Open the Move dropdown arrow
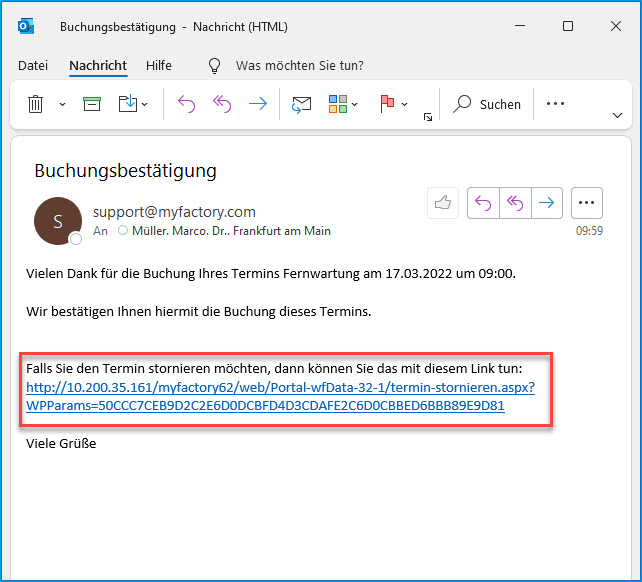 (145, 104)
